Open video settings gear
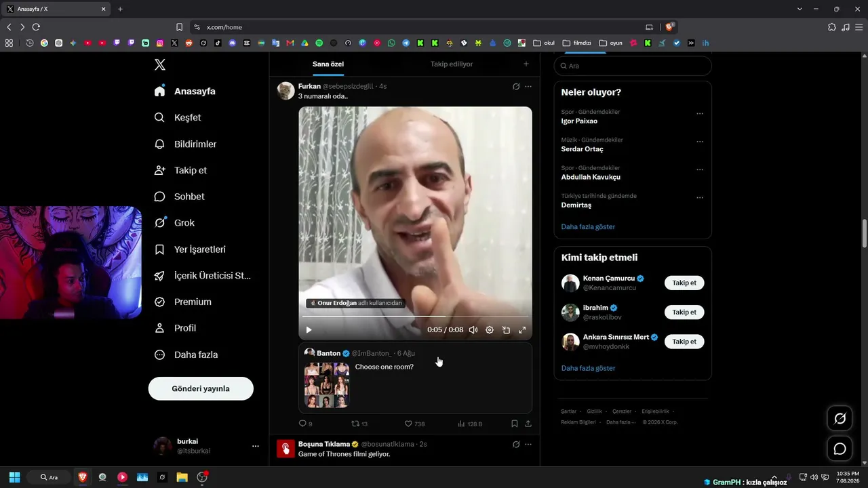Screen dimensions: 868x488 pyautogui.click(x=490, y=330)
